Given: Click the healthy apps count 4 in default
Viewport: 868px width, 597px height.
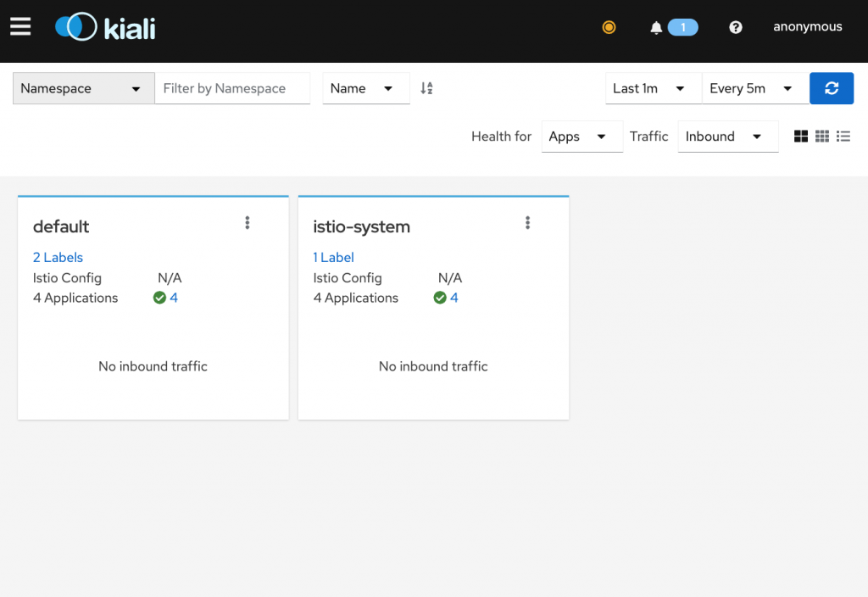Looking at the screenshot, I should pyautogui.click(x=174, y=298).
